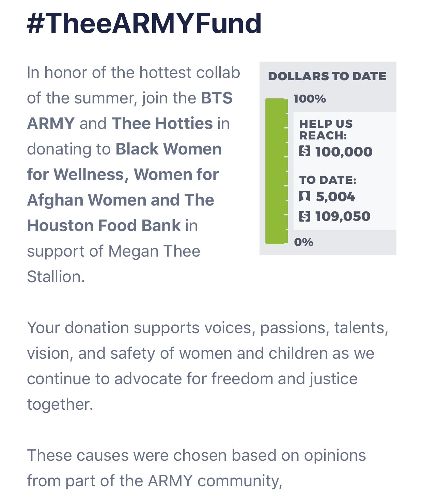The image size is (423, 504).
Task: Click the 5,004 donors figure
Action: tap(335, 197)
